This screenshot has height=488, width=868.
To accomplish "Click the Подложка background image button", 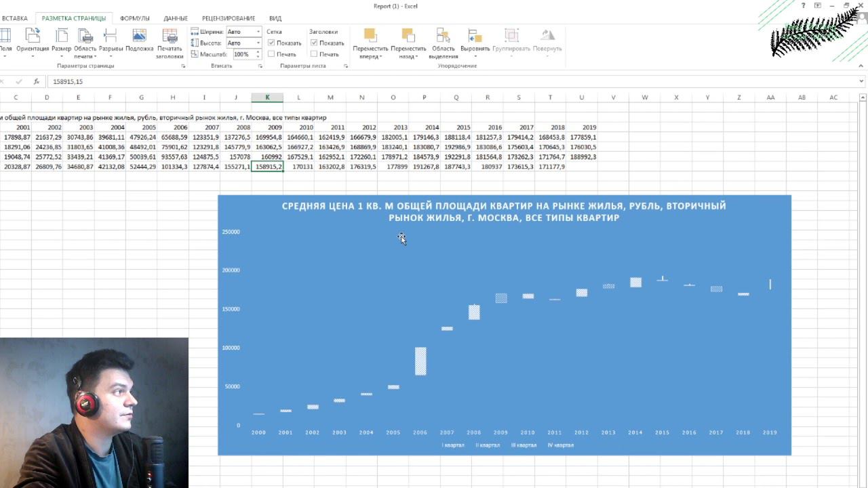I will click(139, 41).
